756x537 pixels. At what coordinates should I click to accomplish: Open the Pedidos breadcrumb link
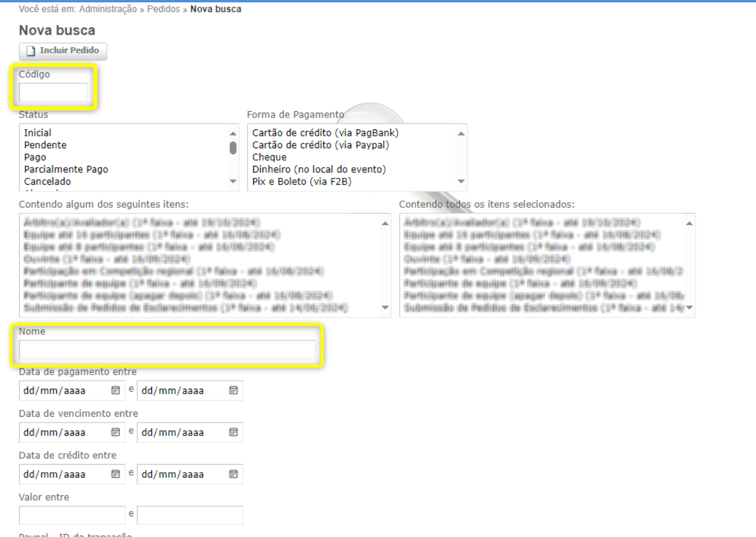tap(163, 9)
